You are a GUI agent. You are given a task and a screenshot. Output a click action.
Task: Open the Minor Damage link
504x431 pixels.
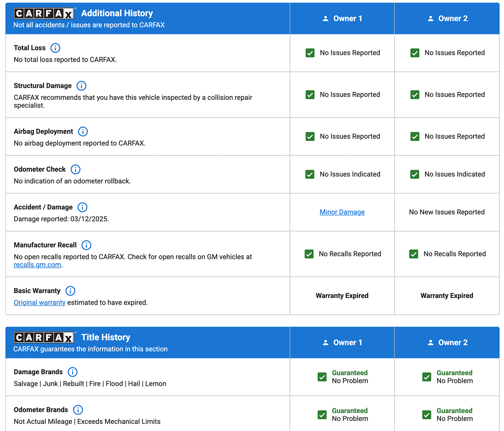342,212
